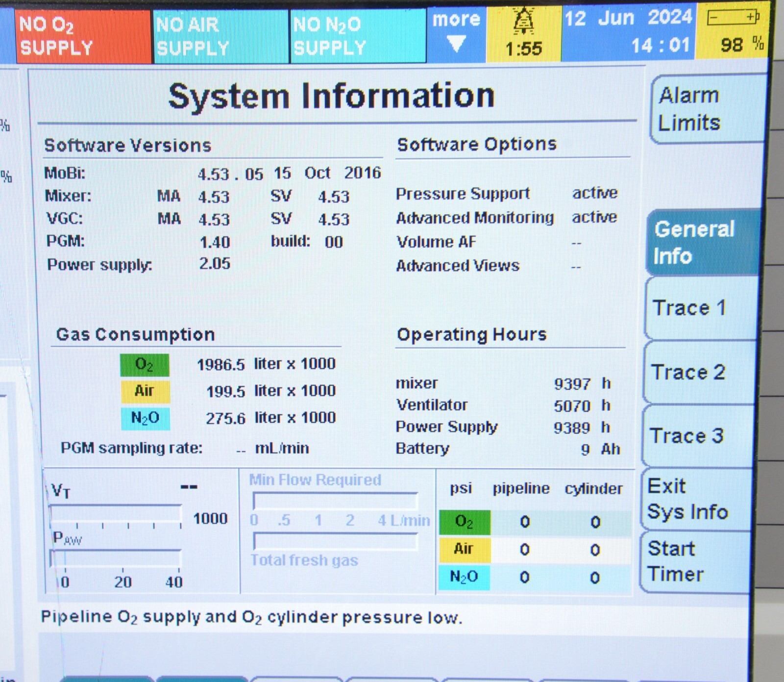Open the NO O2 SUPPLY alarm message

83,36
